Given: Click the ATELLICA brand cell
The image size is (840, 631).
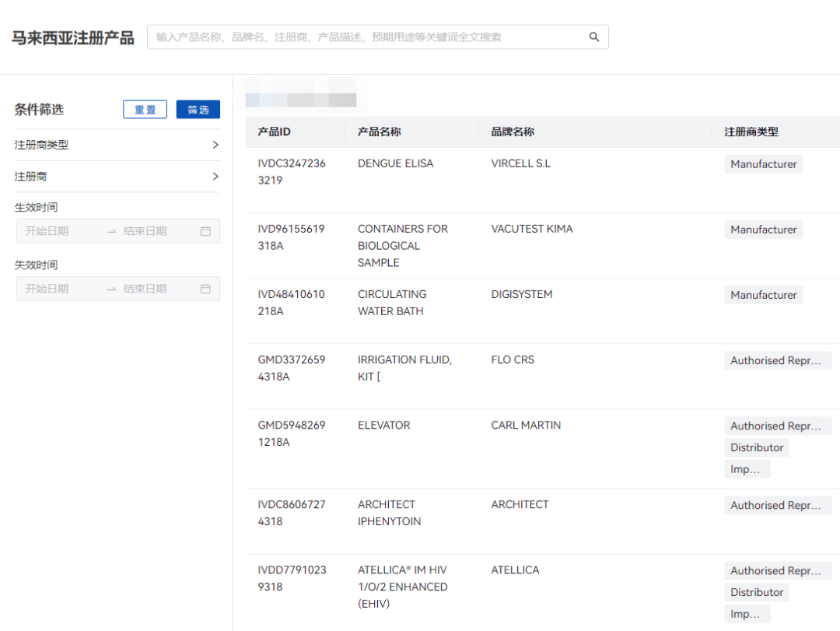Looking at the screenshot, I should click(x=516, y=570).
